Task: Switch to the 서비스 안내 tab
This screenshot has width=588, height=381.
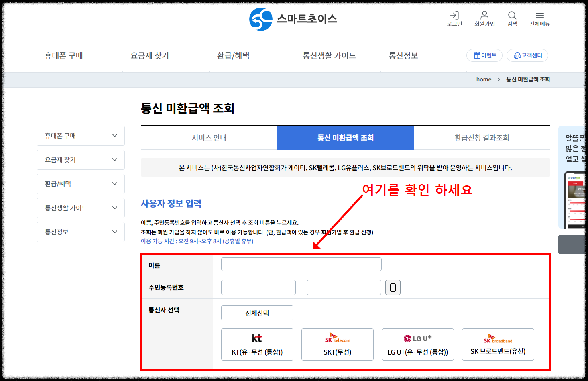Action: (209, 138)
